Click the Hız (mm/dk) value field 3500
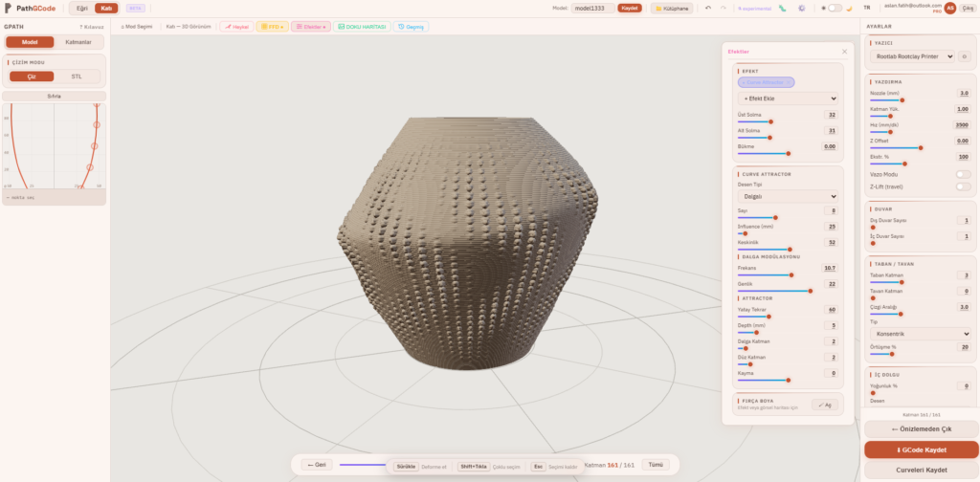The height and width of the screenshot is (482, 980). [962, 125]
